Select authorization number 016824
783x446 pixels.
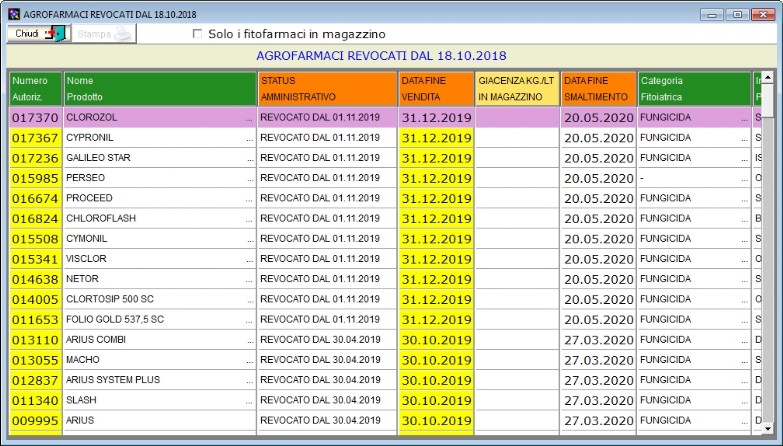tap(35, 219)
